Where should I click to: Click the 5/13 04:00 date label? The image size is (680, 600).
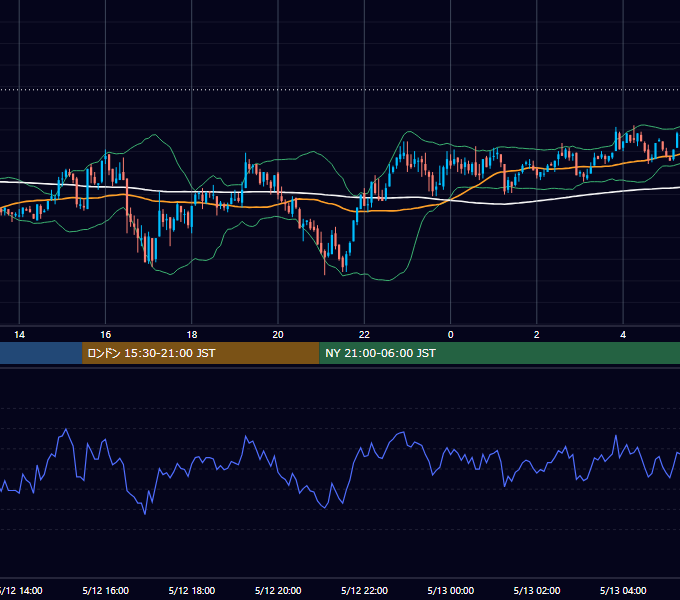point(623,590)
